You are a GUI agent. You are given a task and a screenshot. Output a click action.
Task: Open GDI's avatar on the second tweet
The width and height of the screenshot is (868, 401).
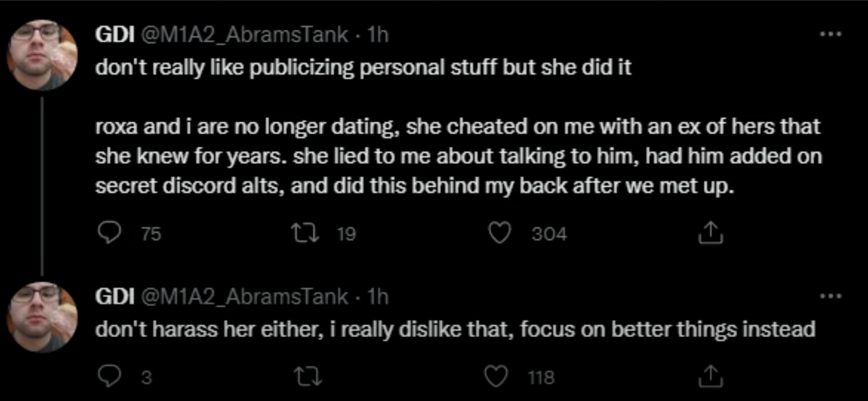tap(42, 317)
